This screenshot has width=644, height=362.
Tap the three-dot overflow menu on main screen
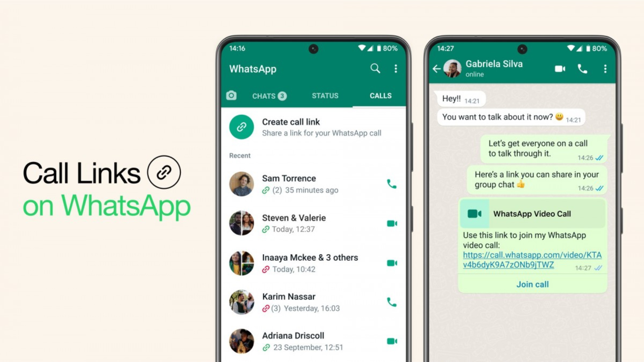(396, 68)
